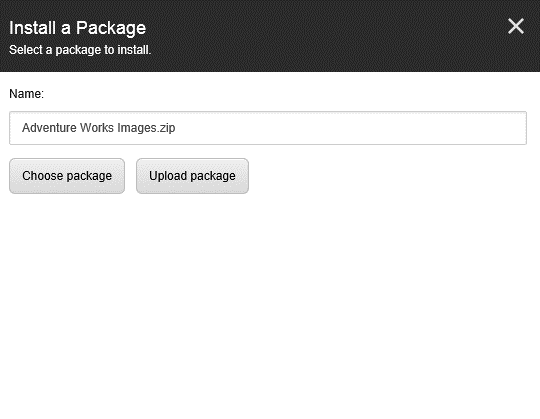Image resolution: width=540 pixels, height=419 pixels.
Task: Click the Install a Package title
Action: click(x=77, y=28)
